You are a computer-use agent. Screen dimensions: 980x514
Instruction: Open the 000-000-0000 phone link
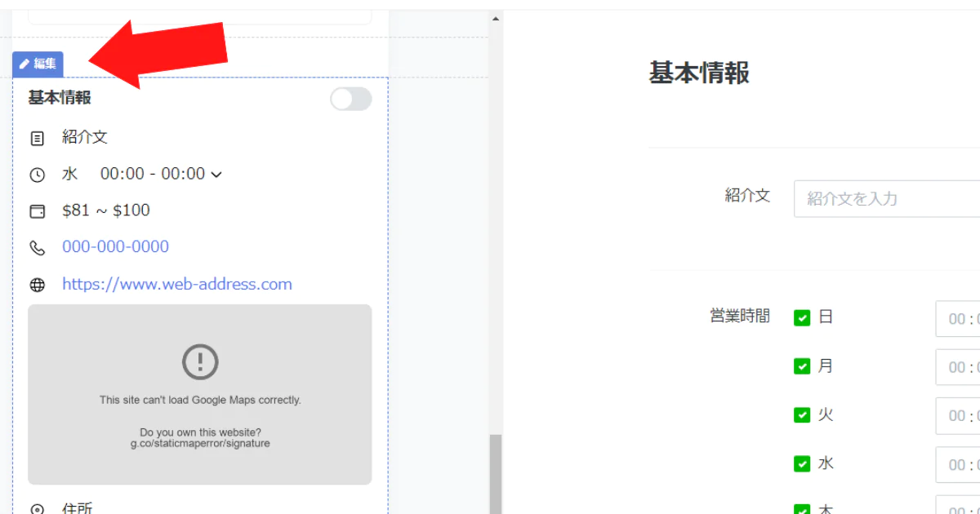(115, 247)
